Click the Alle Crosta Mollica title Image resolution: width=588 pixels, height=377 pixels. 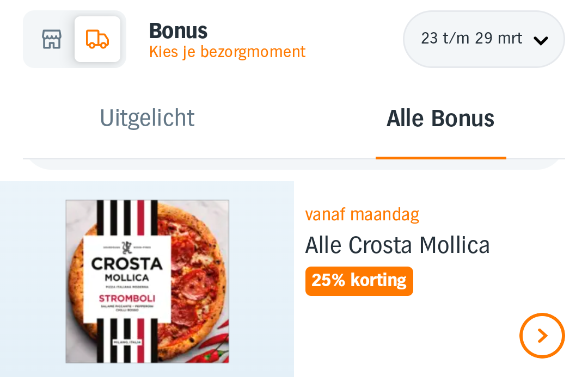point(397,245)
